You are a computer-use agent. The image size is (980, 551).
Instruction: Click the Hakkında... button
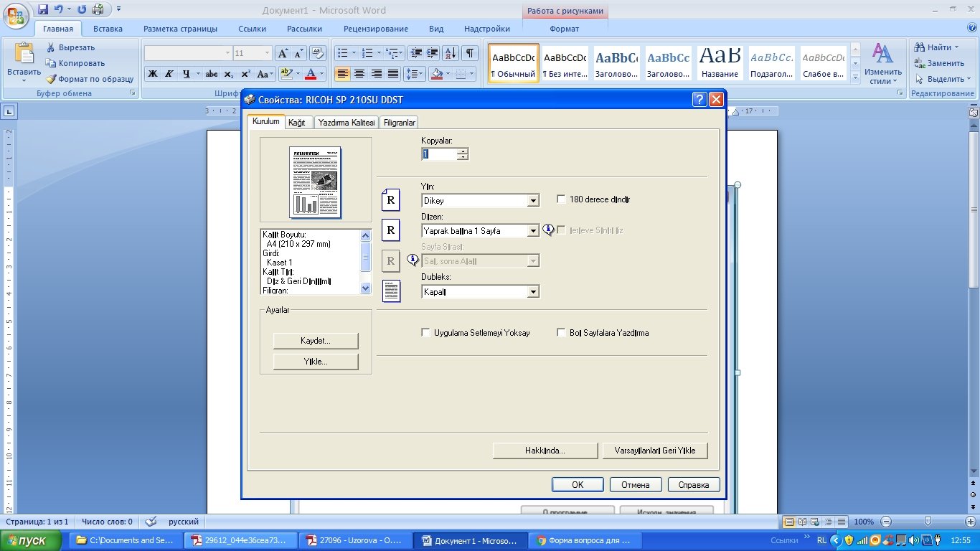point(545,451)
